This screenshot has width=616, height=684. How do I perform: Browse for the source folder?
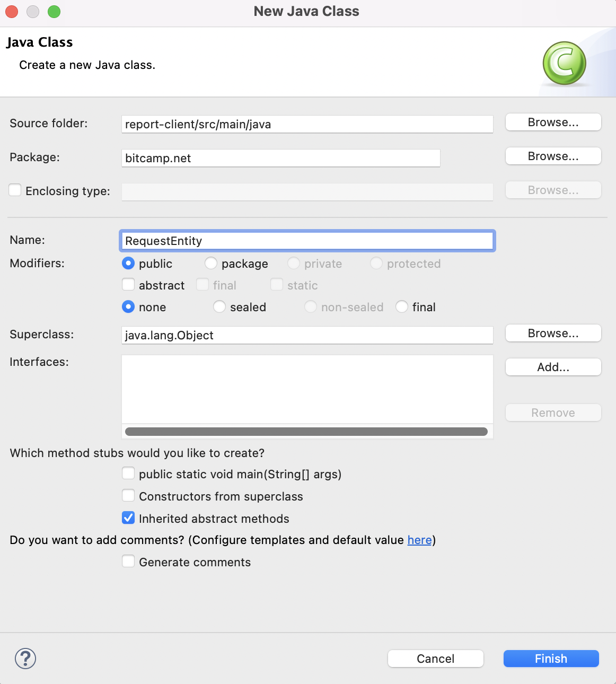tap(553, 122)
